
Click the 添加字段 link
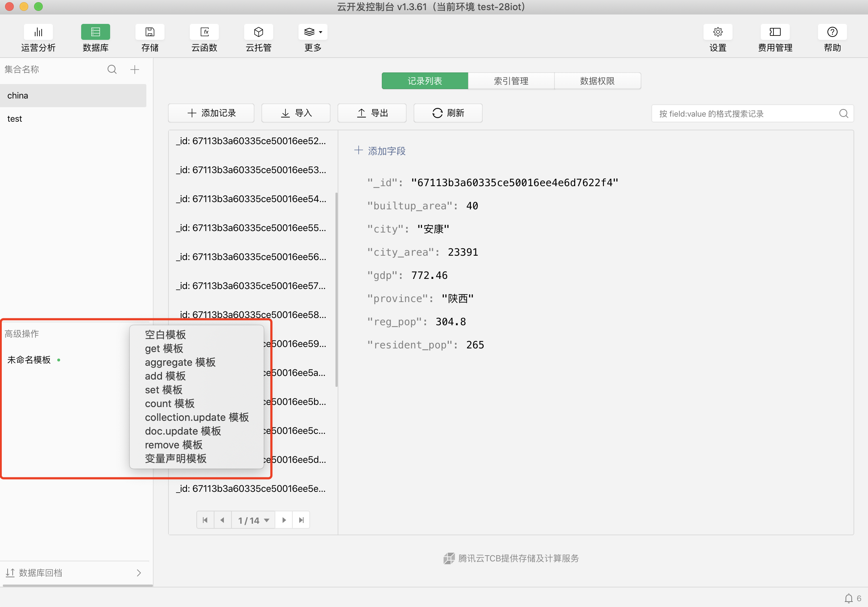coord(380,151)
